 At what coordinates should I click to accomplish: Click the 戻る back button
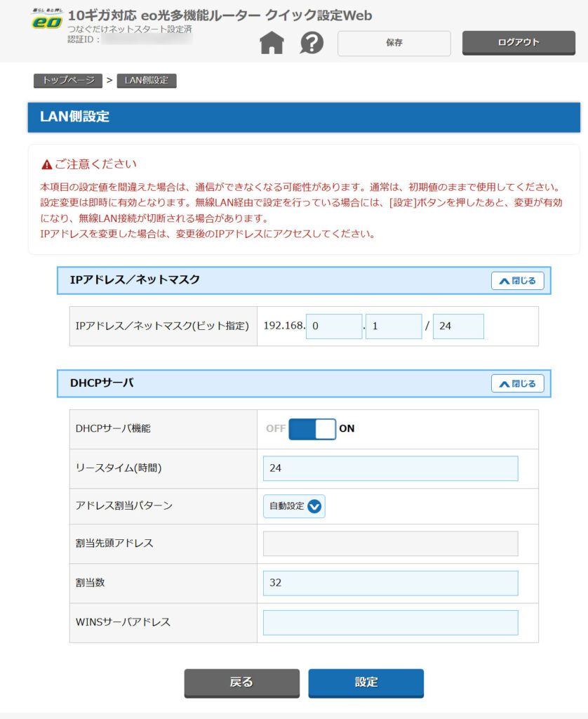pyautogui.click(x=241, y=682)
